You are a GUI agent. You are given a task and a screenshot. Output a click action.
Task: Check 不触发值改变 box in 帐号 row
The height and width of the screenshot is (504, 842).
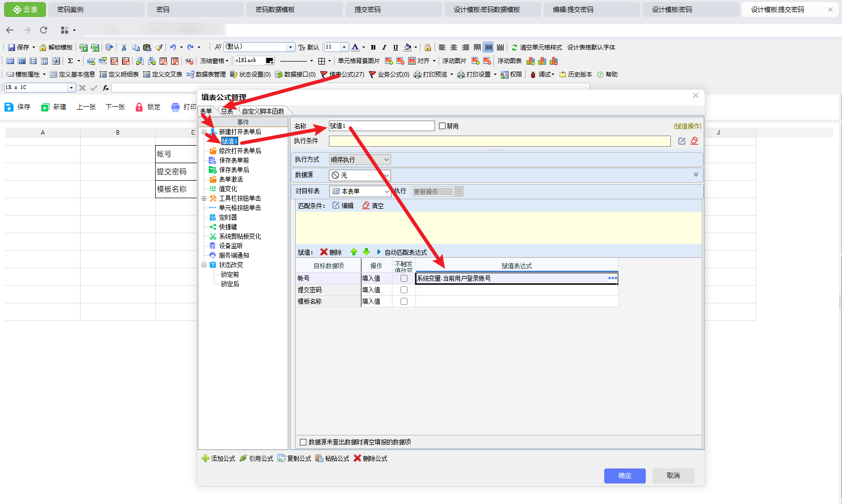click(404, 278)
